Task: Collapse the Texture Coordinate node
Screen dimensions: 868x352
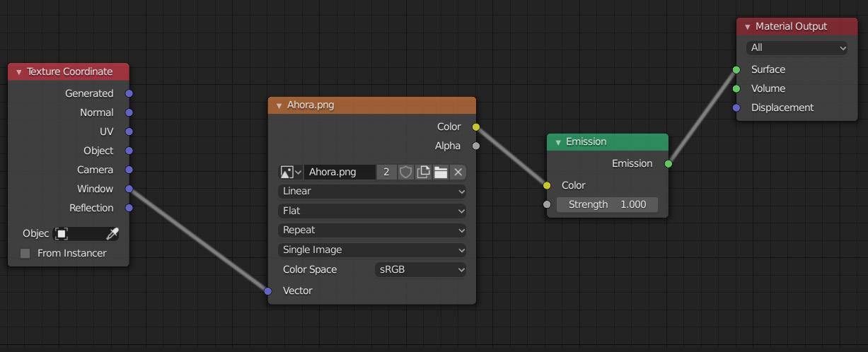Action: (x=19, y=72)
